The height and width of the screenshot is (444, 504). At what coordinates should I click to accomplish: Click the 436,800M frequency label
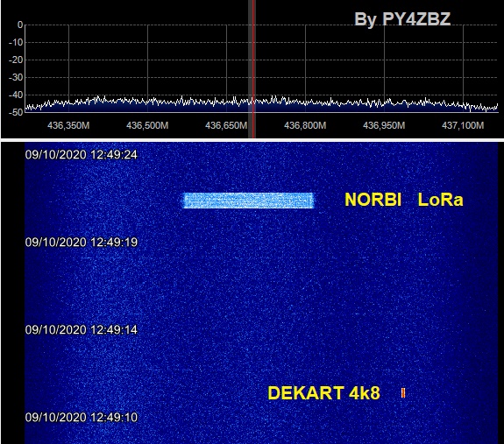click(x=305, y=125)
